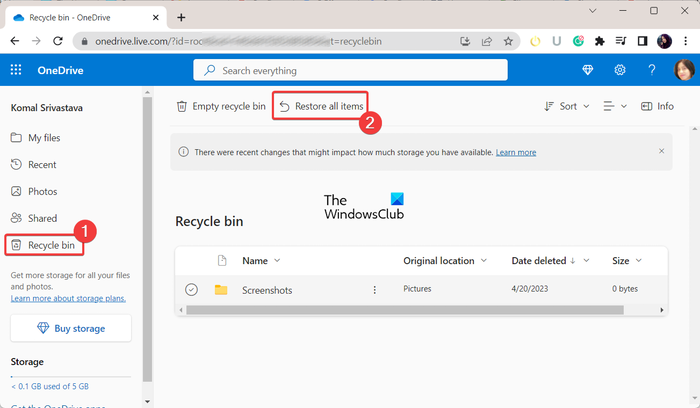Click Empty recycle bin
Viewport: 700px width, 408px height.
point(221,106)
